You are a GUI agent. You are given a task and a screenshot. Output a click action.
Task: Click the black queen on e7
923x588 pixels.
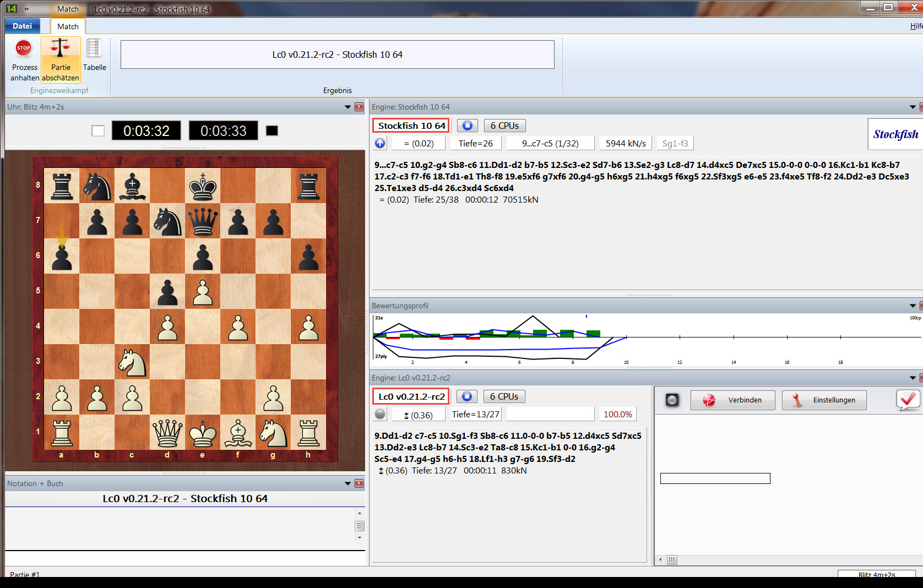[203, 221]
